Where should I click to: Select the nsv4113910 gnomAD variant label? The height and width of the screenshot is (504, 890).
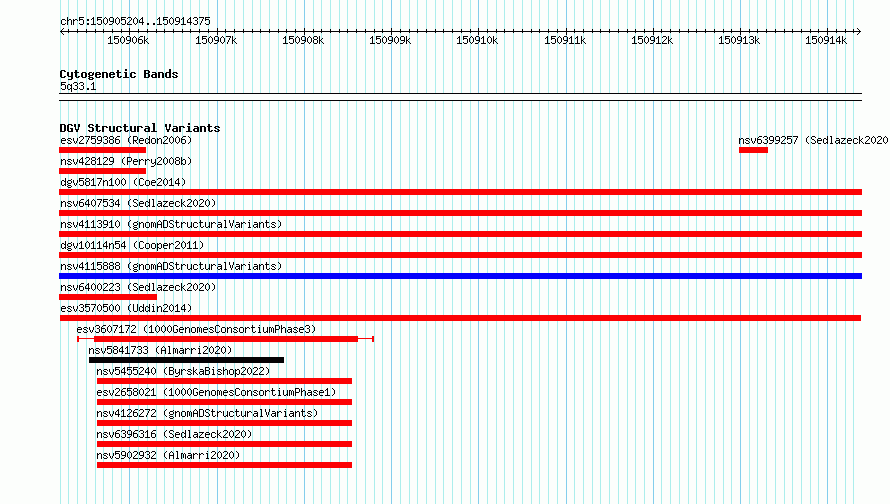[x=171, y=224]
